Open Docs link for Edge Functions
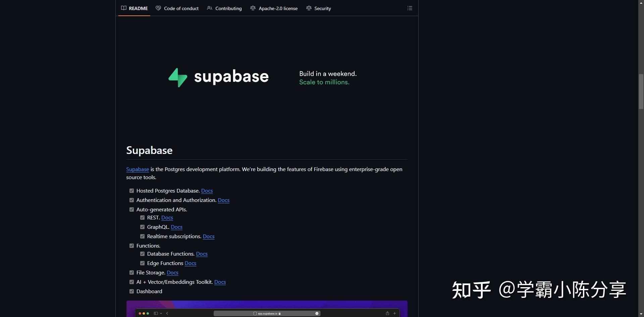644x317 pixels. coord(190,263)
